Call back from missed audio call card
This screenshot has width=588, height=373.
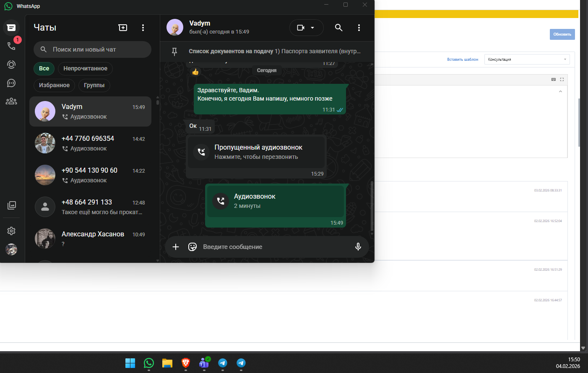click(x=256, y=152)
